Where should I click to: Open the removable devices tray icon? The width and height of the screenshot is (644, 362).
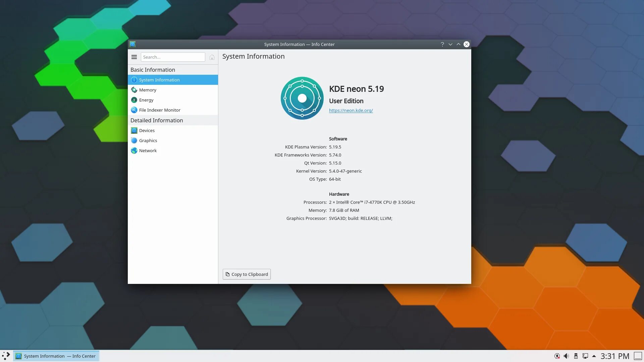pos(576,356)
